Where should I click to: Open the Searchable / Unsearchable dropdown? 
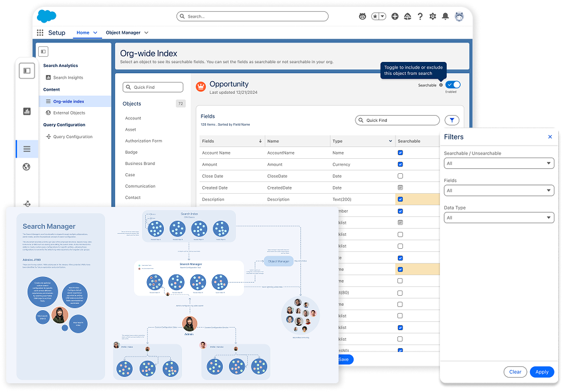pos(498,163)
